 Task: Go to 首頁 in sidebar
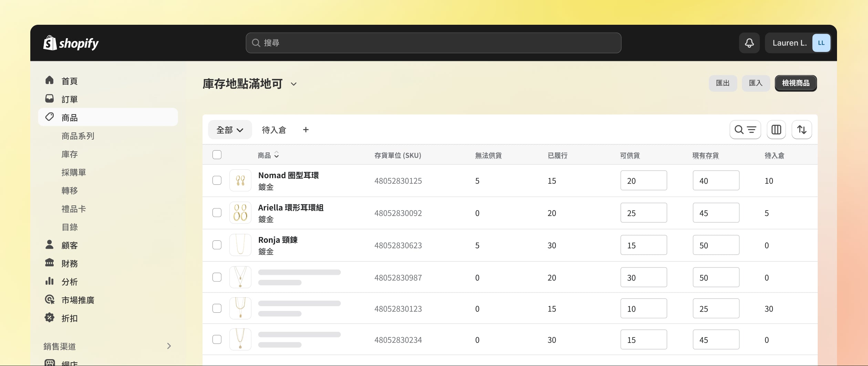click(x=70, y=81)
